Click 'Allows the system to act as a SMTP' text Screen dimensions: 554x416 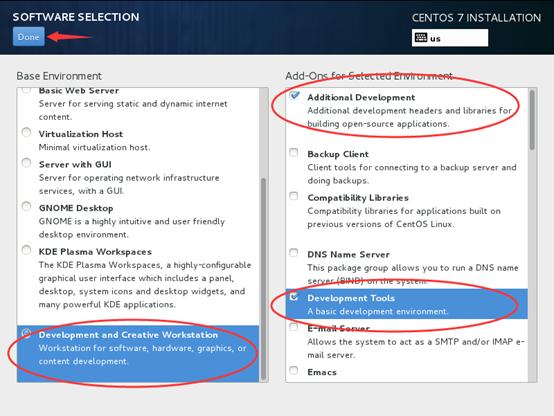click(x=416, y=348)
